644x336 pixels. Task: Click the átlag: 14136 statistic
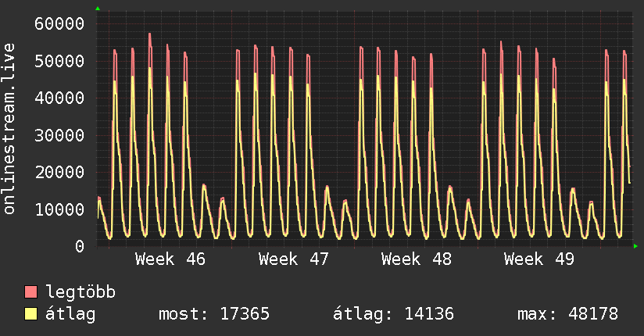tap(393, 314)
